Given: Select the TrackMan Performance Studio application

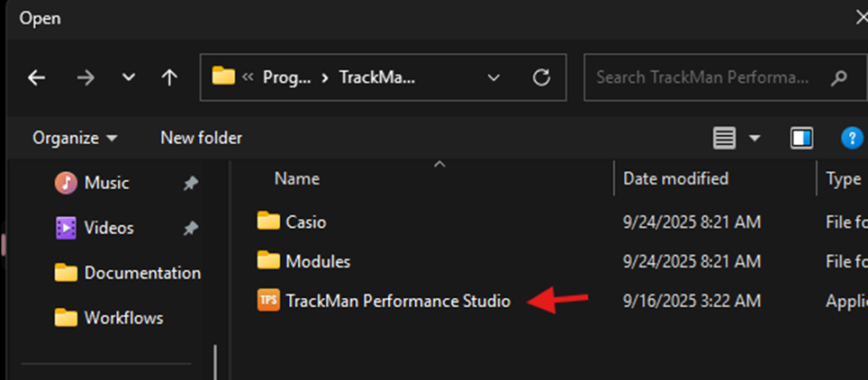Looking at the screenshot, I should coord(397,301).
